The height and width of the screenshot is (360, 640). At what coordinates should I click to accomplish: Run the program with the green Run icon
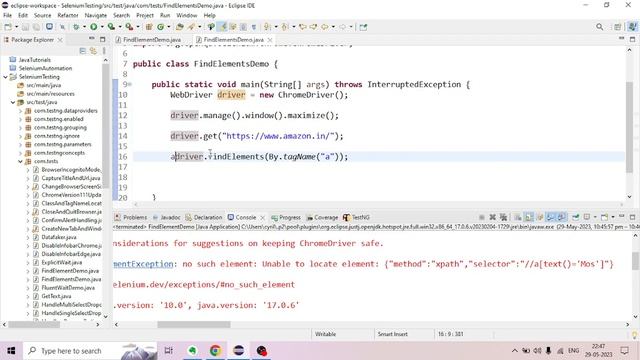[93, 27]
